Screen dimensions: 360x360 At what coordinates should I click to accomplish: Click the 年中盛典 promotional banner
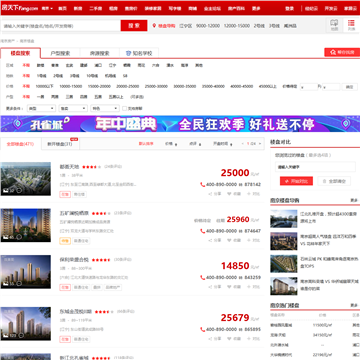point(180,124)
